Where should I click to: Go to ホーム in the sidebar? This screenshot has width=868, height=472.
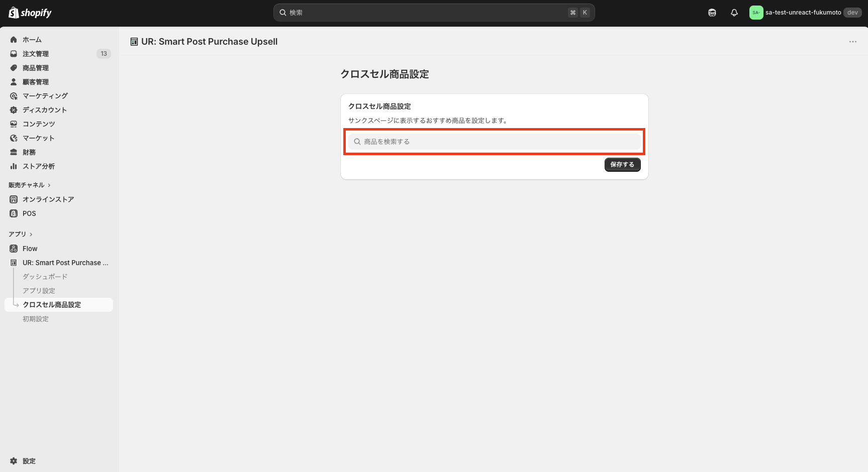[59, 40]
